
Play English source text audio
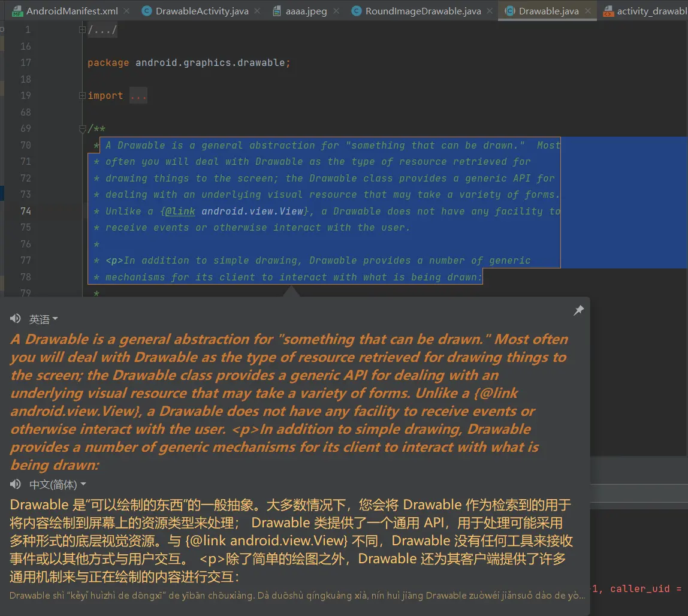16,319
